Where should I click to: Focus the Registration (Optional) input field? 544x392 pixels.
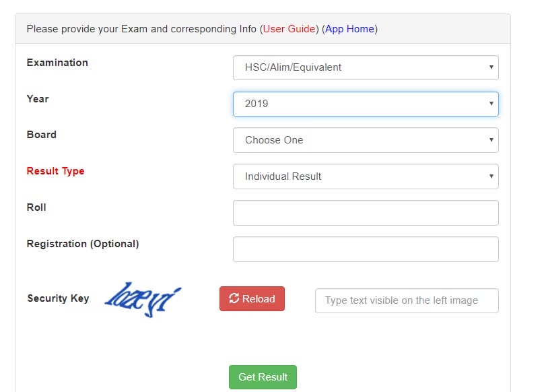coord(366,249)
